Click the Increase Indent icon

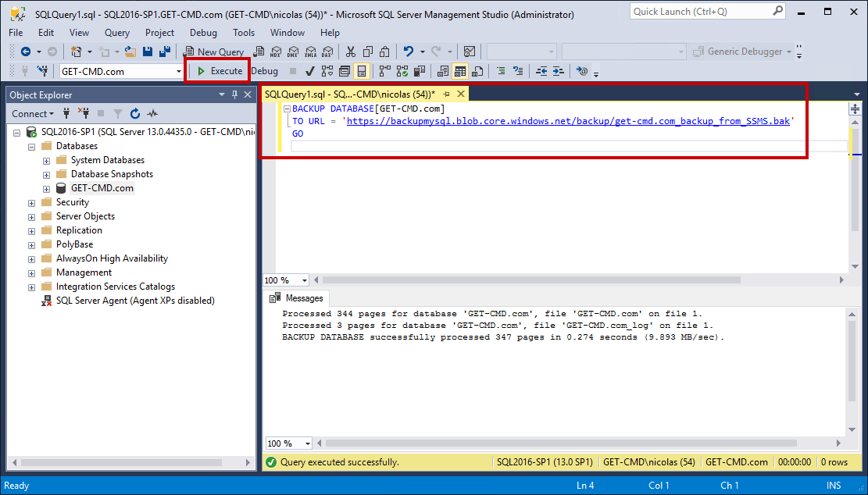click(x=559, y=71)
